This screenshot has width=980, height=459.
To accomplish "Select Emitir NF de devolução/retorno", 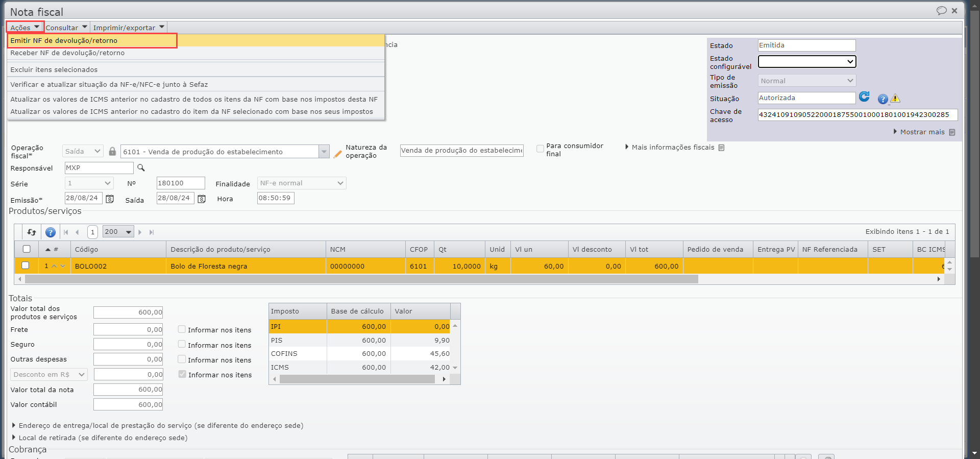I will coord(64,41).
